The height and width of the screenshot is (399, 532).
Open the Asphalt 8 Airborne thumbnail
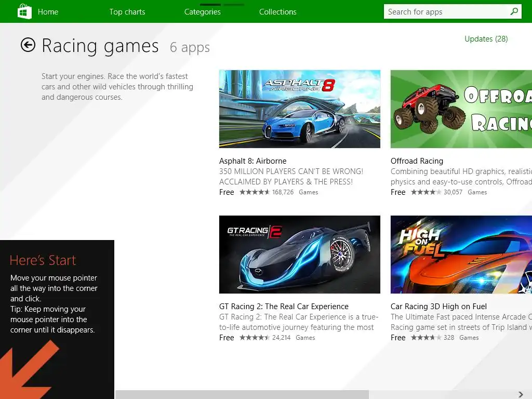(300, 109)
